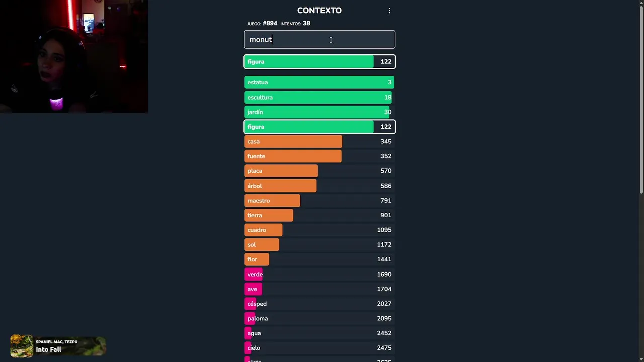644x362 pixels.
Task: Click the 'maestro' guess bar
Action: click(x=272, y=201)
